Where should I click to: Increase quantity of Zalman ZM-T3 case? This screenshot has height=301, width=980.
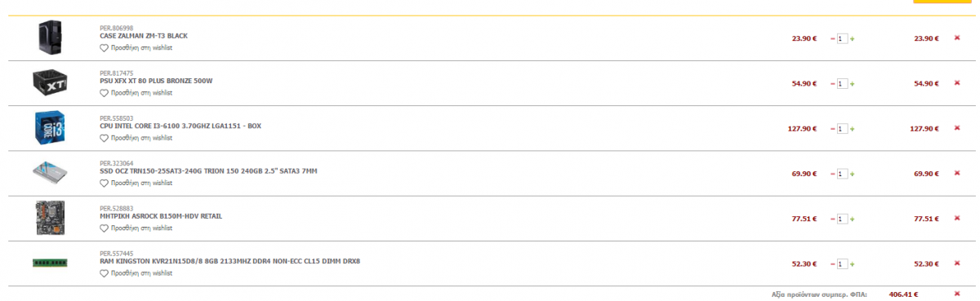(853, 38)
